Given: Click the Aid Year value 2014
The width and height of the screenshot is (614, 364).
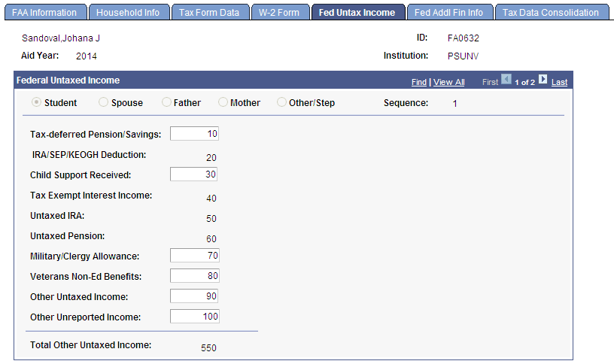Looking at the screenshot, I should [x=86, y=56].
